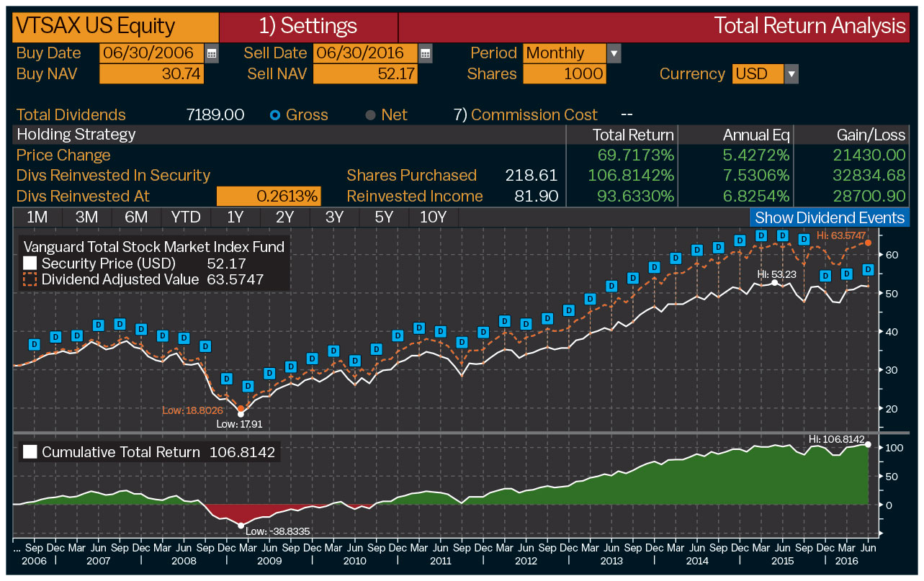Click the Hi: 53.23 price peak marker
This screenshot has width=924, height=581.
pyautogui.click(x=775, y=283)
